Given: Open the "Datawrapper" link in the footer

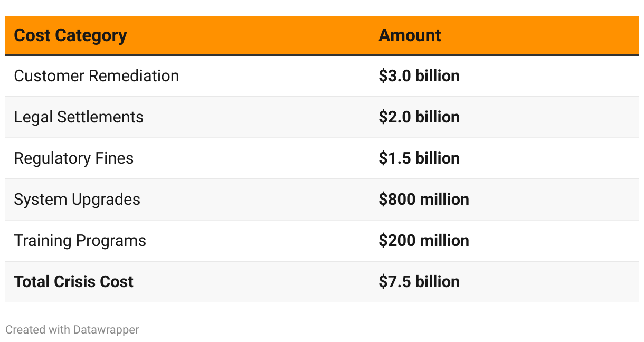Looking at the screenshot, I should [x=106, y=330].
